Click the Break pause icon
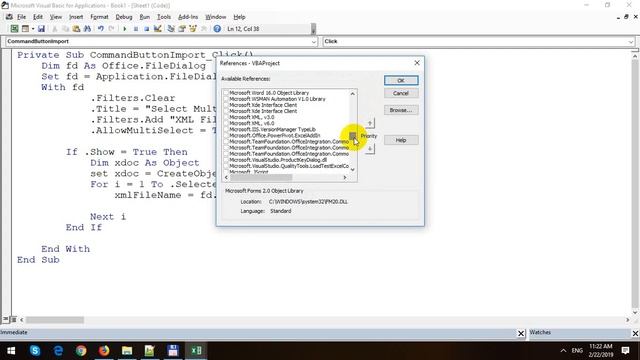640x360 pixels. click(136, 29)
